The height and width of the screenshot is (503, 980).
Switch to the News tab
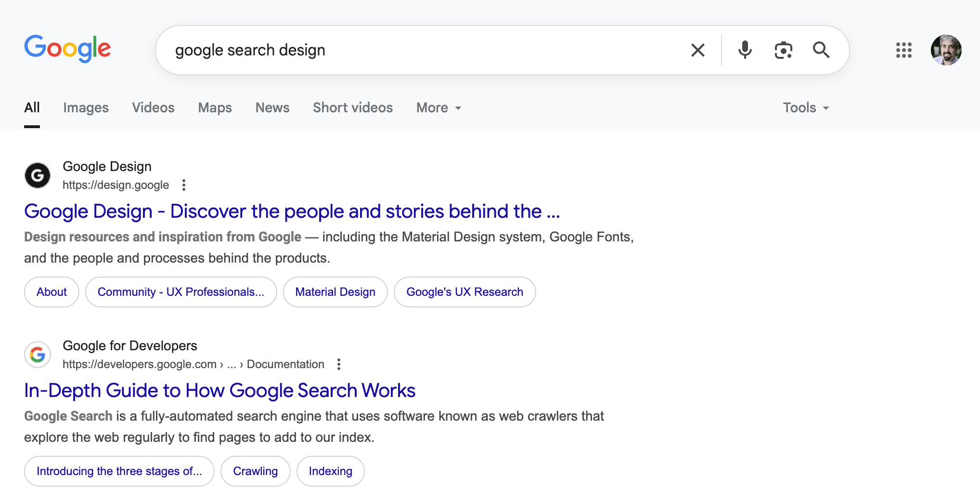click(x=272, y=107)
